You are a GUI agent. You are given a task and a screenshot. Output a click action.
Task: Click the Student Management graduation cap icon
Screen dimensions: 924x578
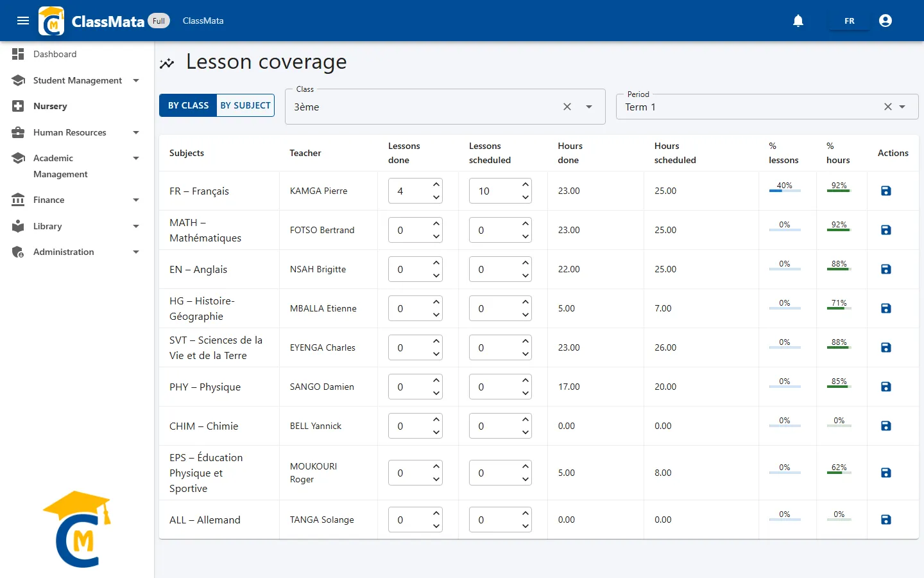click(18, 80)
